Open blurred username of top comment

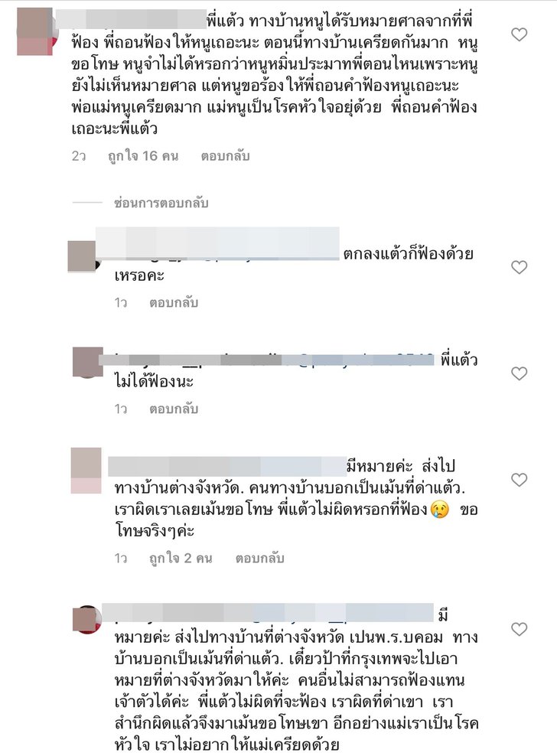(x=132, y=19)
